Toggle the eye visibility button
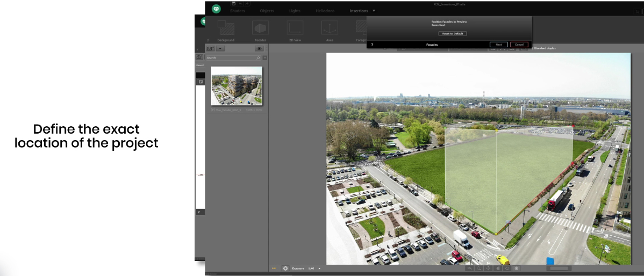 (259, 48)
